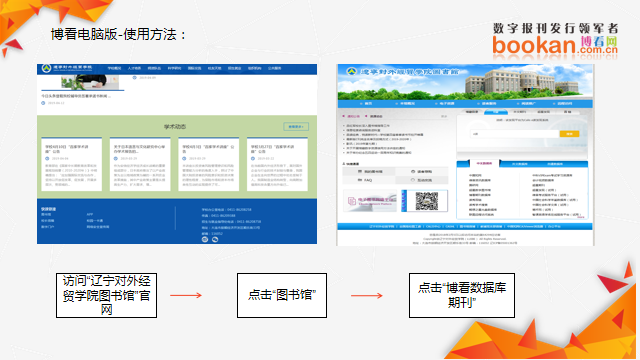Click the school emblem logo on the left website
Image resolution: width=640 pixels, height=360 pixels.
46,68
